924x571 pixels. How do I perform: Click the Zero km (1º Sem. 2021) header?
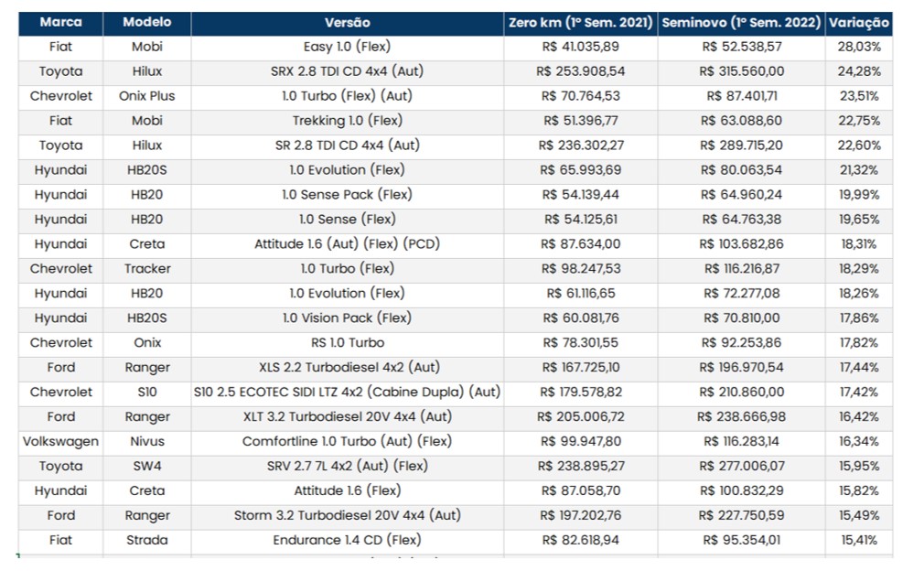pos(580,22)
